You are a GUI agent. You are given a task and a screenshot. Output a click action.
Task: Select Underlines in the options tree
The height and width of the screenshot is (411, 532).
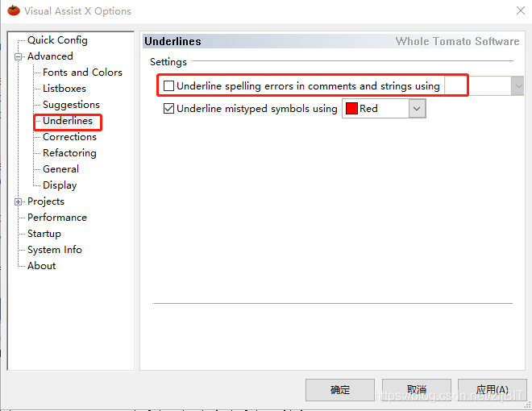pos(68,121)
